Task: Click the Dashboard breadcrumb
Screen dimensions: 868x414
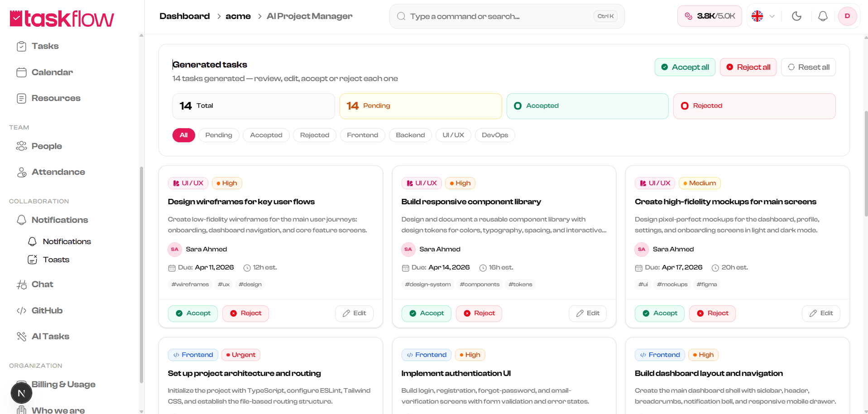Action: point(185,16)
